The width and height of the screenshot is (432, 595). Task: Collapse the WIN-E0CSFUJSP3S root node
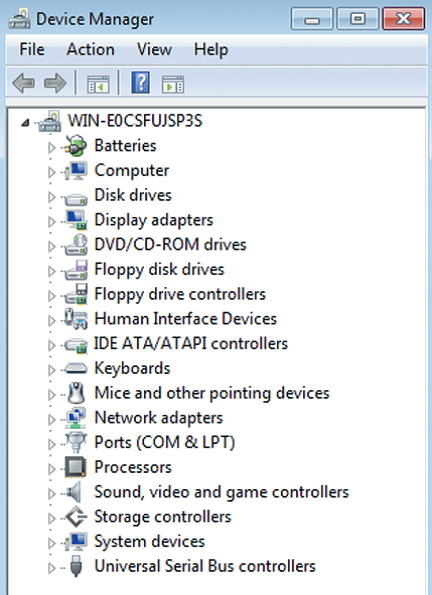(25, 122)
